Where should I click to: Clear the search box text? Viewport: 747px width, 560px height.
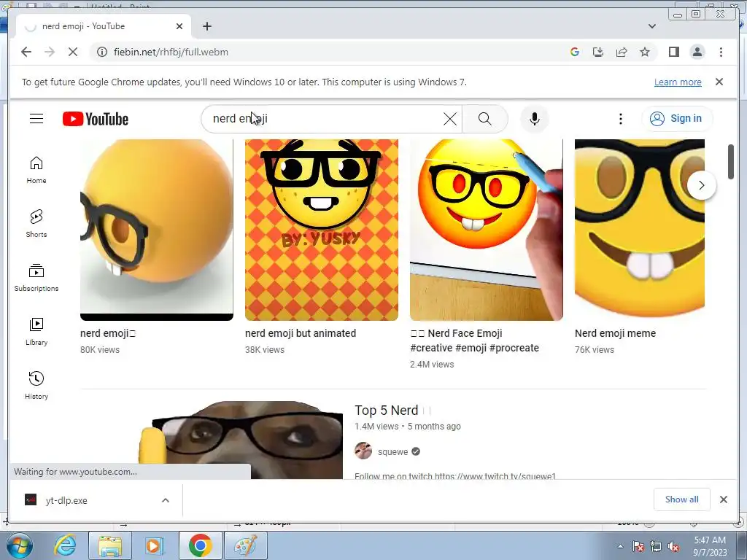(x=449, y=119)
